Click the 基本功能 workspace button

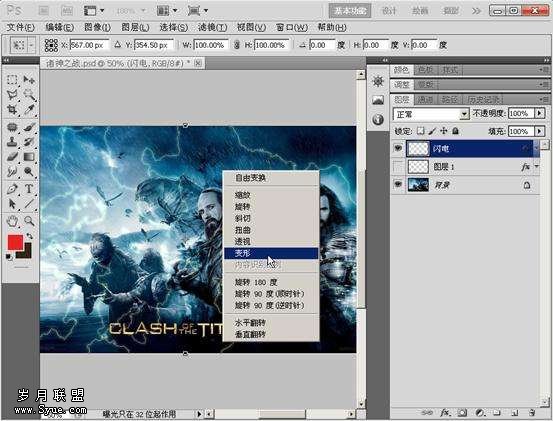(350, 11)
